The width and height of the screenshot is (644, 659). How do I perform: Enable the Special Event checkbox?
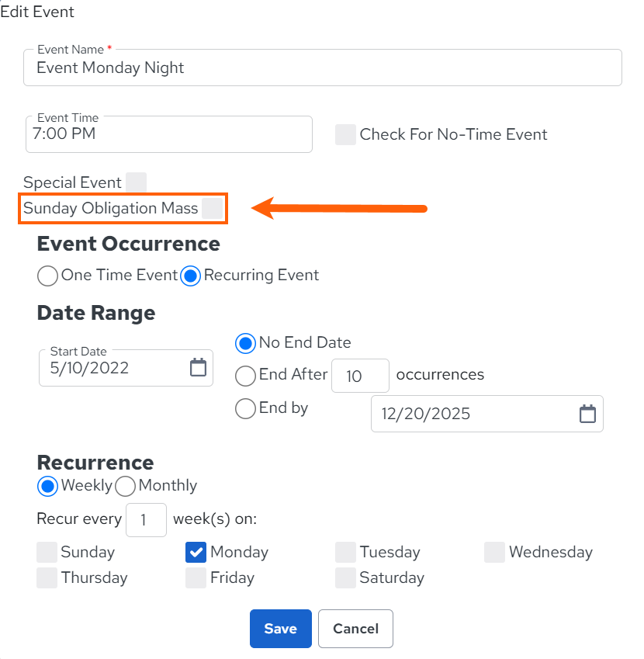pyautogui.click(x=136, y=182)
